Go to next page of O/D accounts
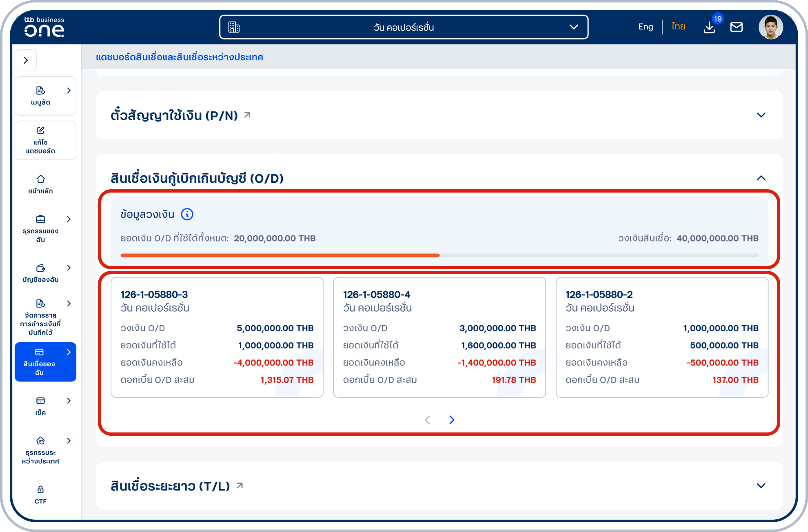The height and width of the screenshot is (532, 808). 452,420
